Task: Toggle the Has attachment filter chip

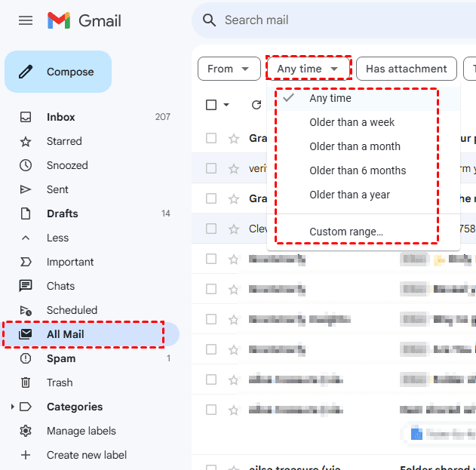Action: 407,69
